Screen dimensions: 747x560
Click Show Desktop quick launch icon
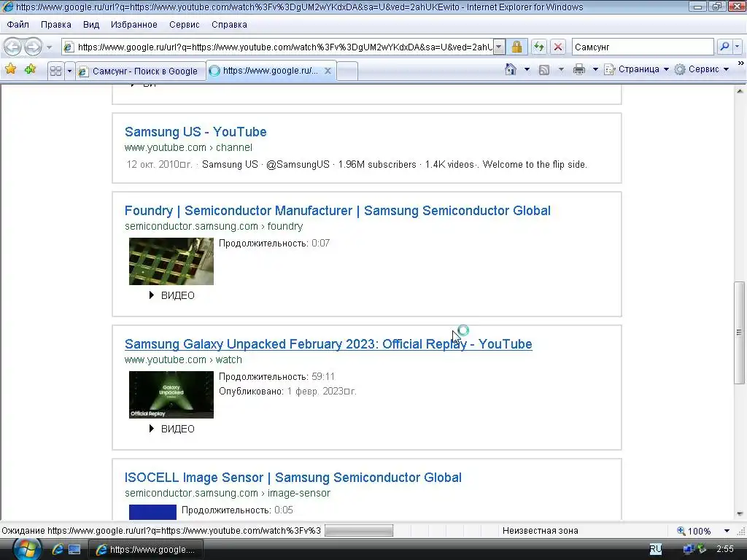74,549
